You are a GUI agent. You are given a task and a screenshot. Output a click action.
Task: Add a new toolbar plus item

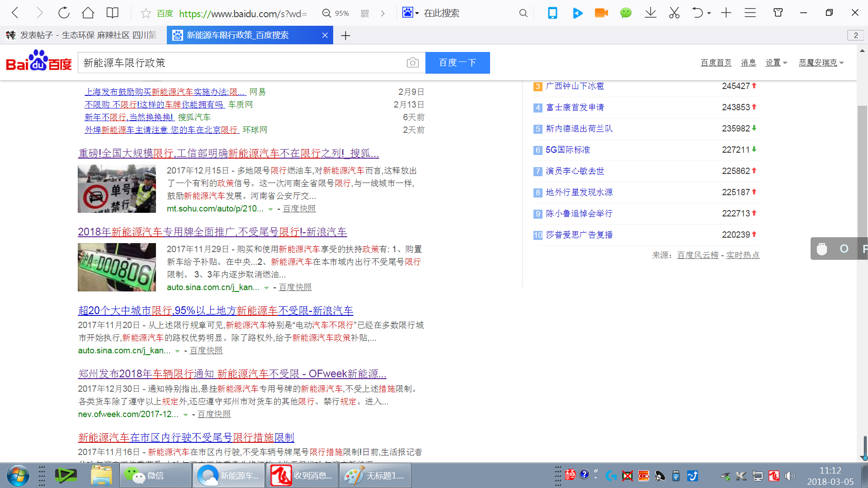click(x=726, y=13)
